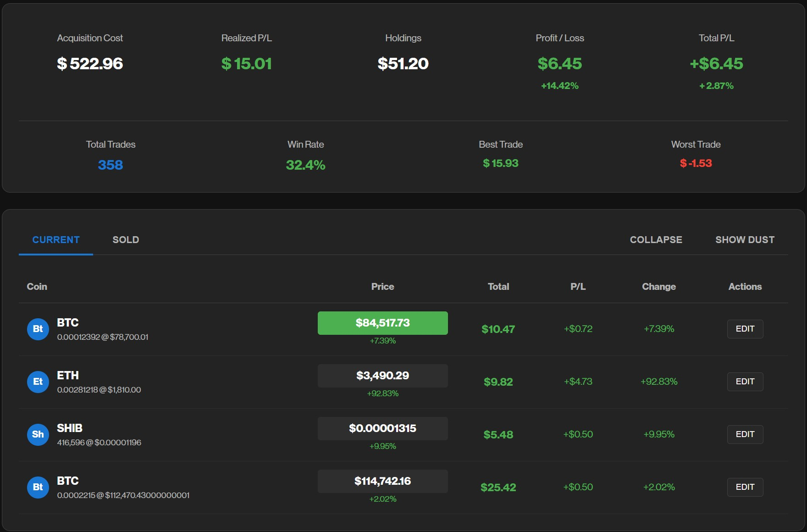
Task: Edit the first BTC holding
Action: [x=745, y=329]
